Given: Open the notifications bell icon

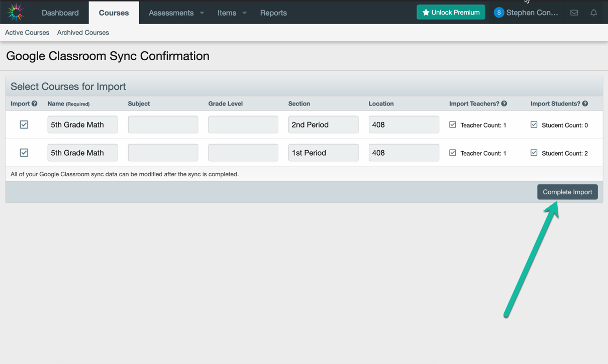Looking at the screenshot, I should point(593,13).
